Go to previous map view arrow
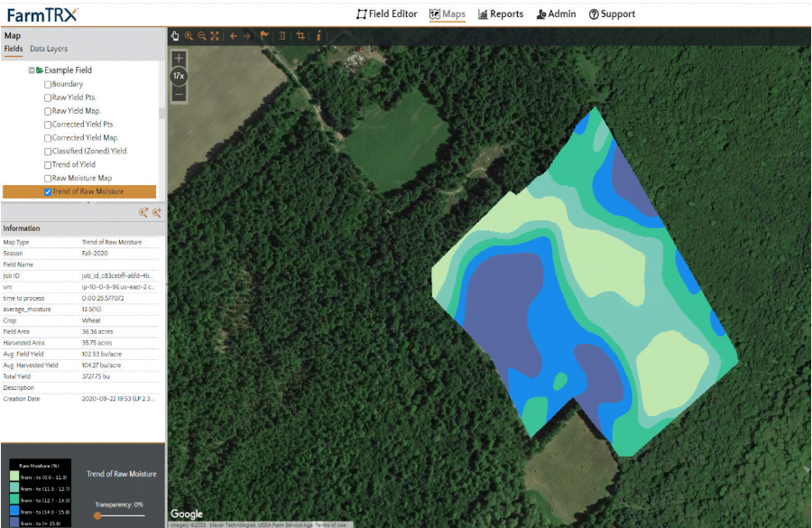This screenshot has height=528, width=812. [x=234, y=36]
